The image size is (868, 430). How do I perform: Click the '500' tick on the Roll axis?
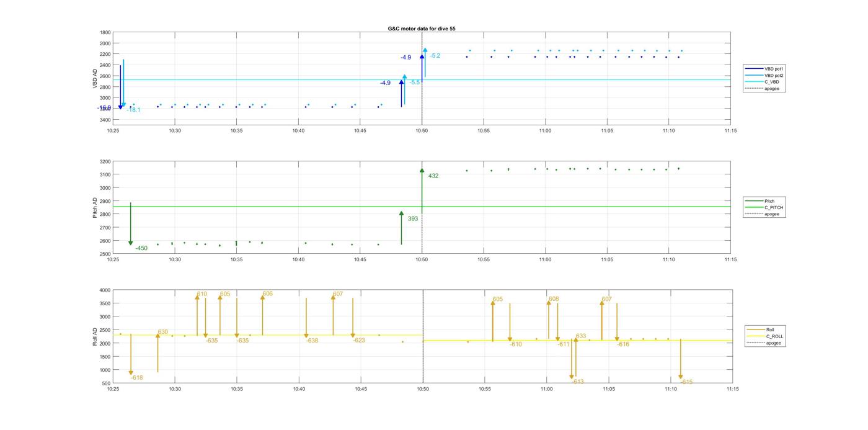(107, 383)
